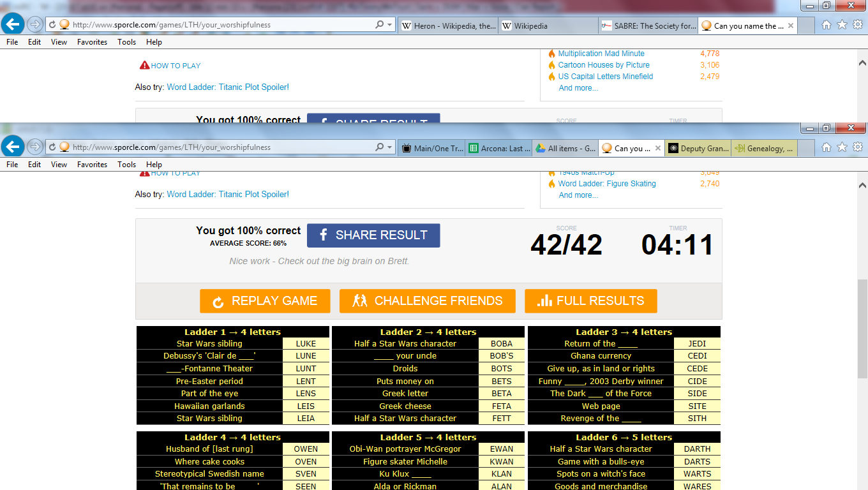The width and height of the screenshot is (868, 490).
Task: Open the Home icon of the background window
Action: (x=826, y=25)
